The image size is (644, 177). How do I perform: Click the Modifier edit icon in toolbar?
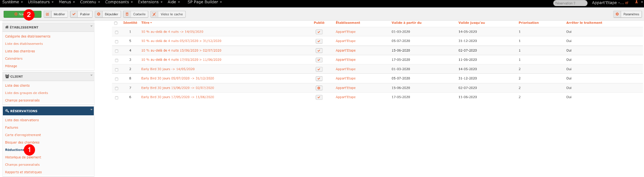tap(56, 14)
